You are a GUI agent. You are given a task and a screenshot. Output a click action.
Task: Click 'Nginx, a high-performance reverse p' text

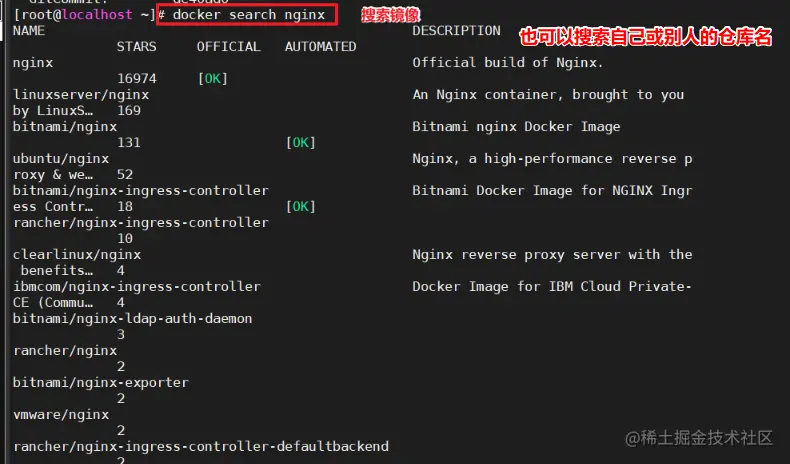click(x=552, y=159)
